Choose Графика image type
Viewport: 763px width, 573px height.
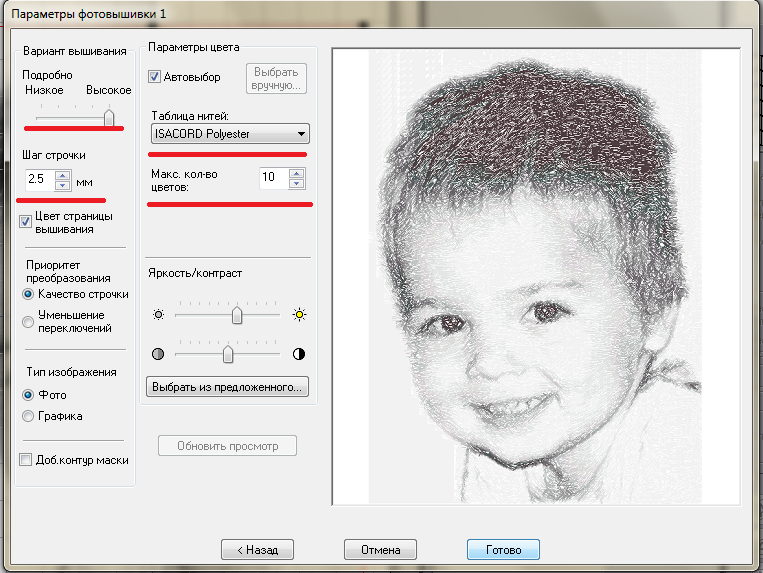click(x=28, y=415)
